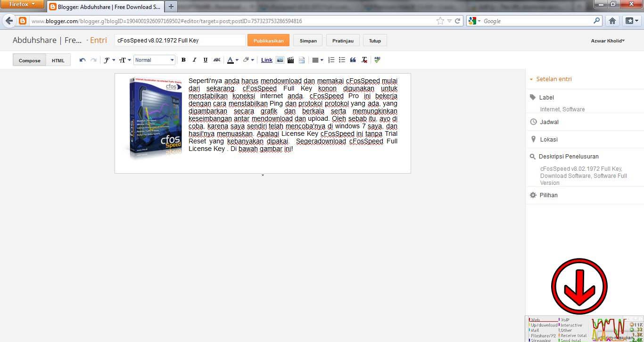Image resolution: width=644 pixels, height=342 pixels.
Task: Open the Firefox menu button
Action: (22, 4)
